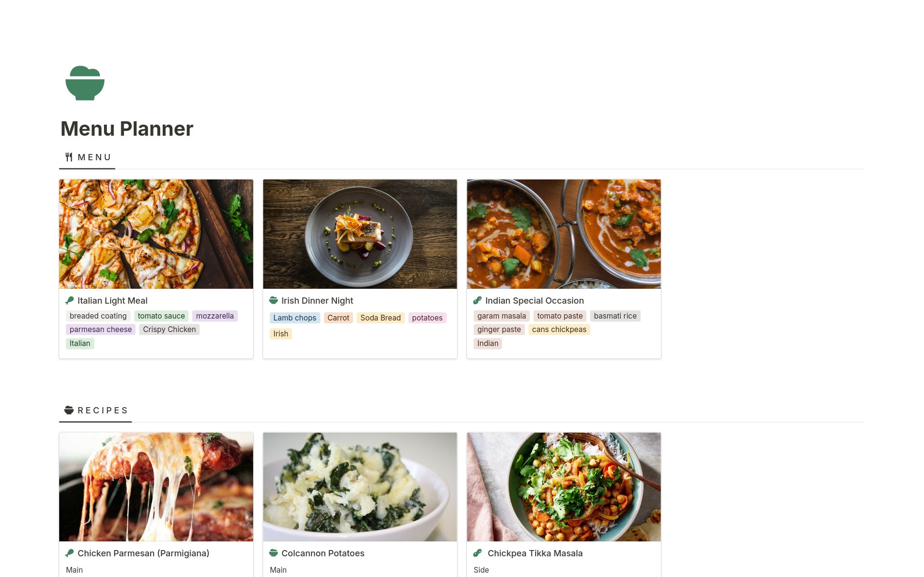The width and height of the screenshot is (924, 577).
Task: Click the bowl icon beside Irish Dinner Night
Action: [273, 300]
